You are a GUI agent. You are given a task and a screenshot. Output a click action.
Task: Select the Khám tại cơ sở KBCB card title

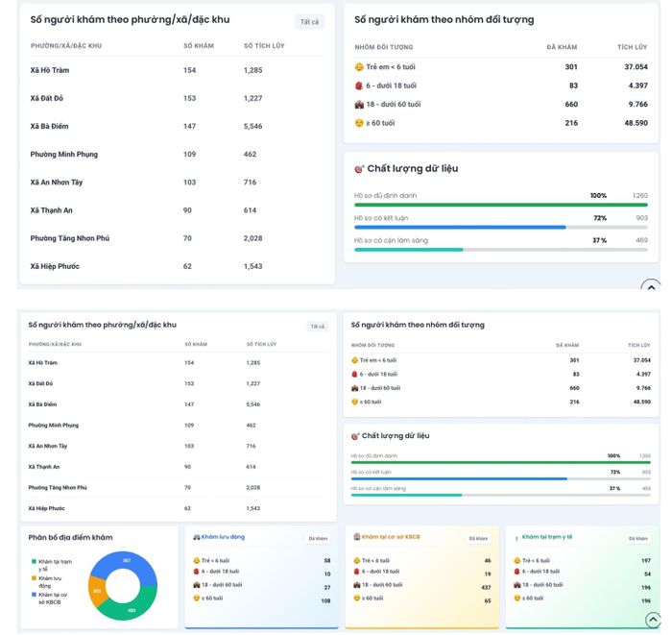391,537
